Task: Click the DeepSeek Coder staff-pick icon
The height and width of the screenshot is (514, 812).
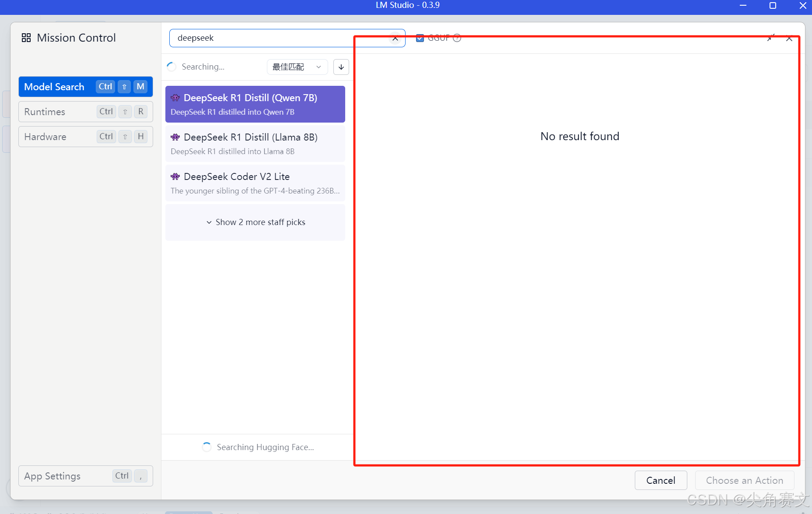Action: (x=175, y=176)
